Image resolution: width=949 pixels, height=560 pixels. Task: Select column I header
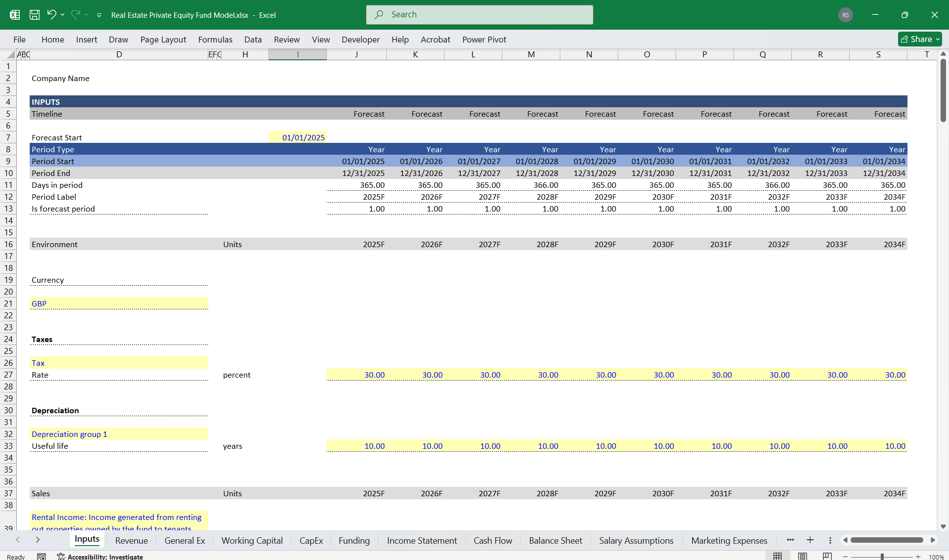(x=298, y=54)
